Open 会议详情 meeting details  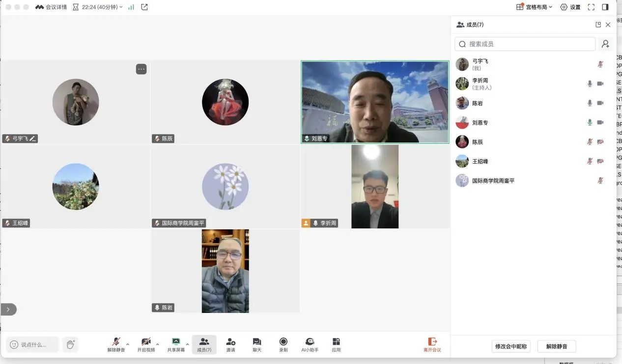pyautogui.click(x=51, y=7)
